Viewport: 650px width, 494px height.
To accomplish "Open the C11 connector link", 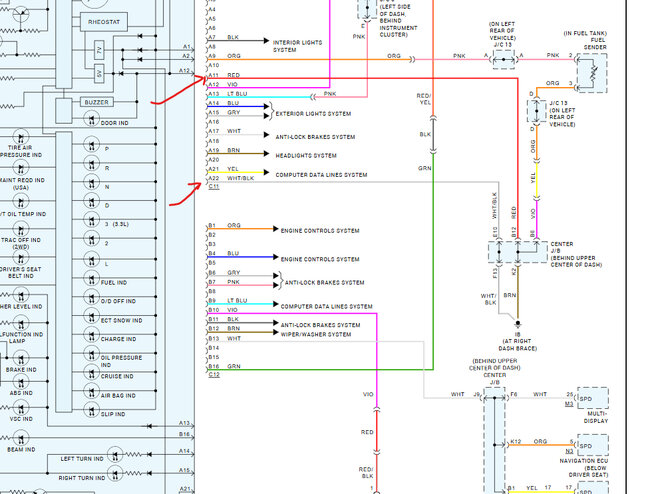I will click(x=214, y=186).
